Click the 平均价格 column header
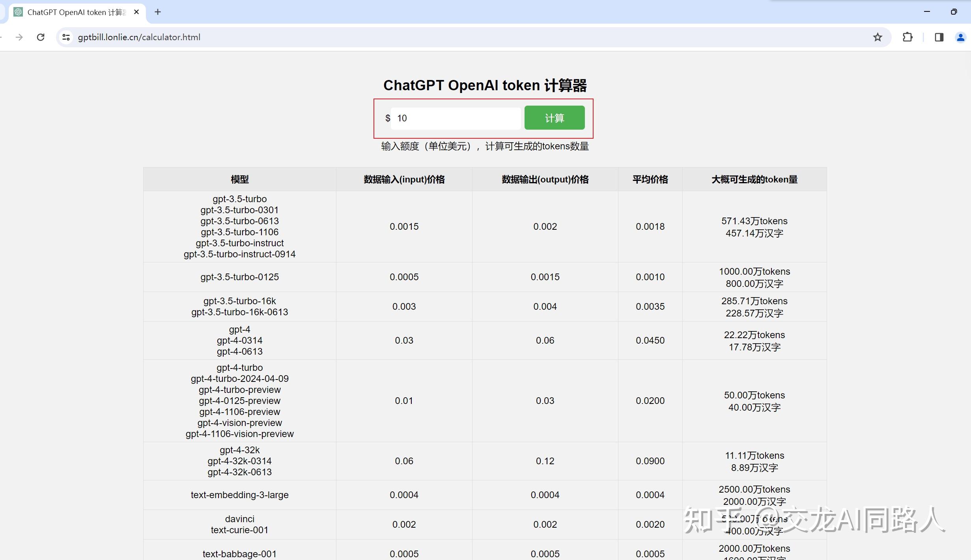Viewport: 971px width, 560px height. click(x=650, y=179)
